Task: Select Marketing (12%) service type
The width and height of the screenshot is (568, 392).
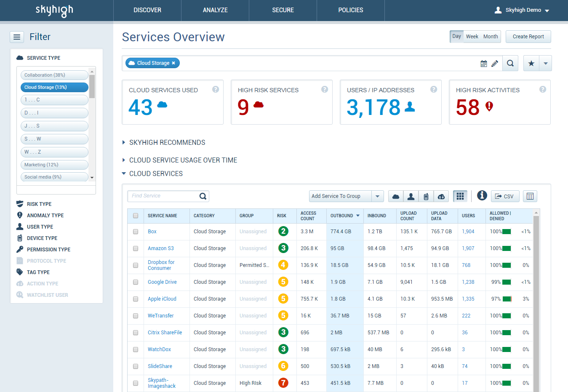Action: pyautogui.click(x=54, y=165)
